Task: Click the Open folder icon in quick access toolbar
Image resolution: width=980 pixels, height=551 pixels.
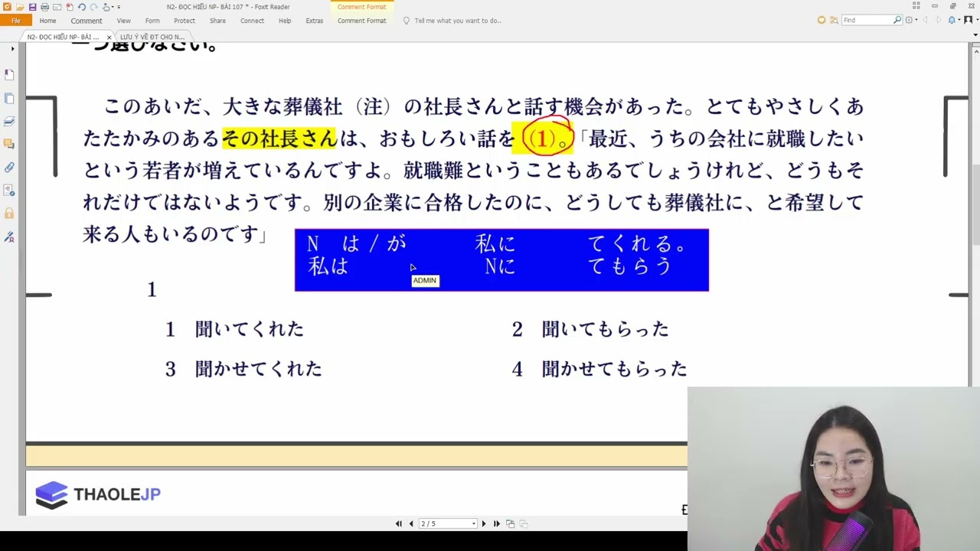Action: [20, 7]
